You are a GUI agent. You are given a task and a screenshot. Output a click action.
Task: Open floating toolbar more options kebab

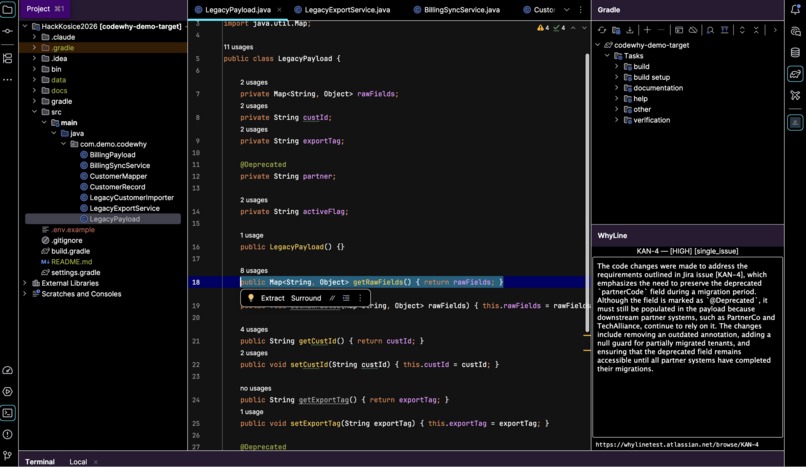[x=360, y=298]
